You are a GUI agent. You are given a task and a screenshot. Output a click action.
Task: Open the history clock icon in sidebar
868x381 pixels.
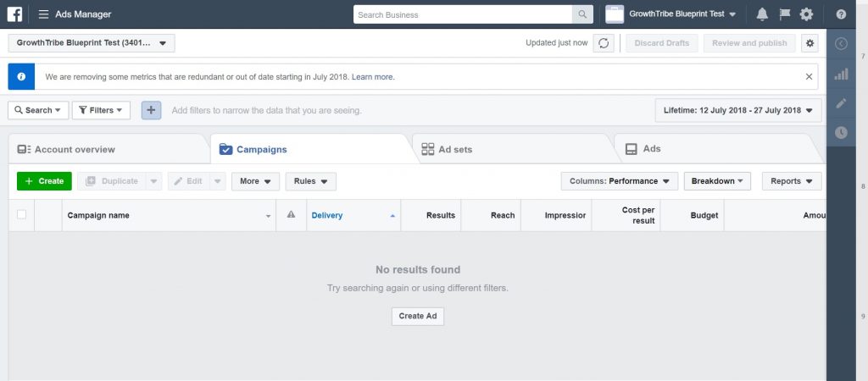pos(841,132)
